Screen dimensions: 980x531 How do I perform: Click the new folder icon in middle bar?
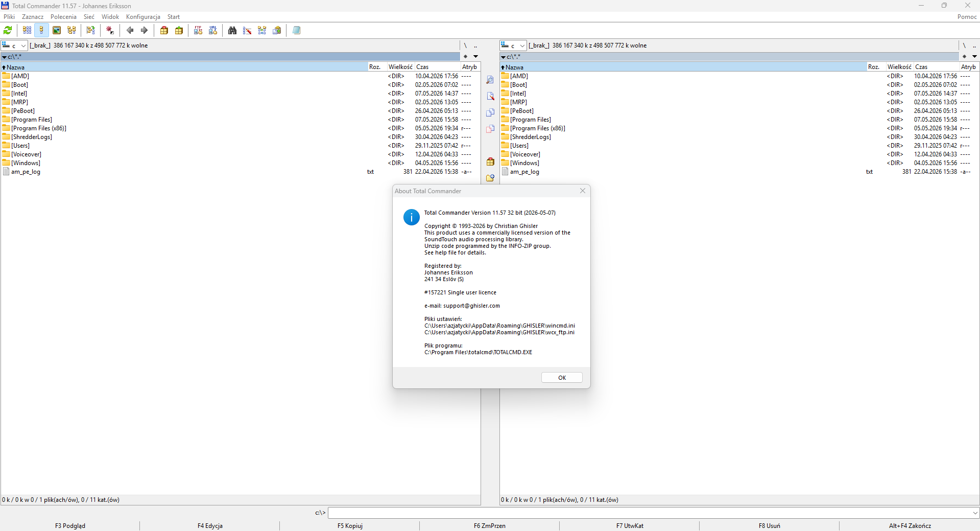point(490,178)
